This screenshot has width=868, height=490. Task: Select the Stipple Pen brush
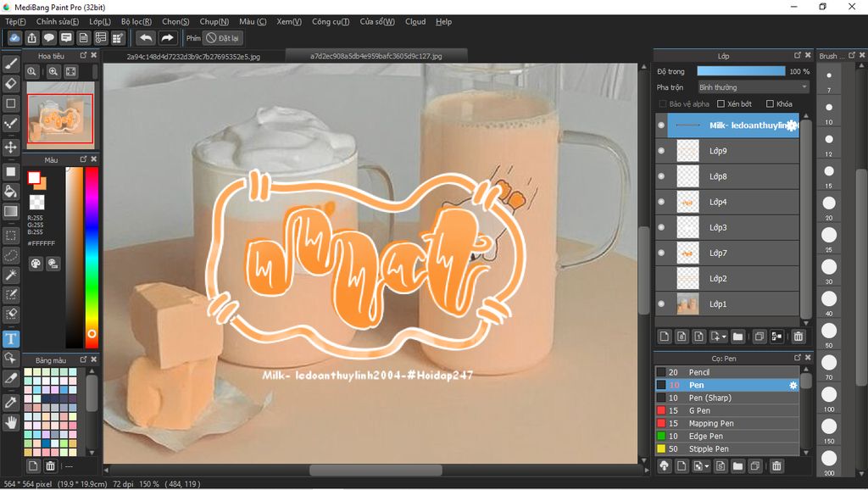pyautogui.click(x=726, y=448)
